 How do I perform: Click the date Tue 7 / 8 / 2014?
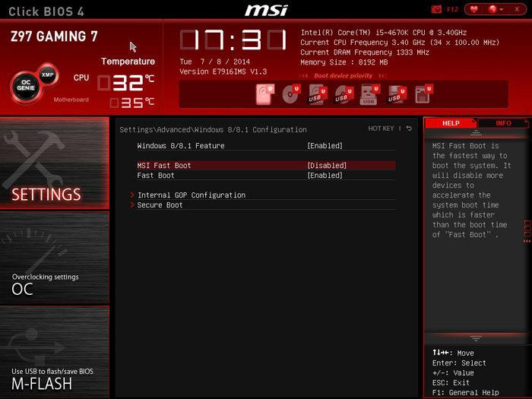(215, 62)
